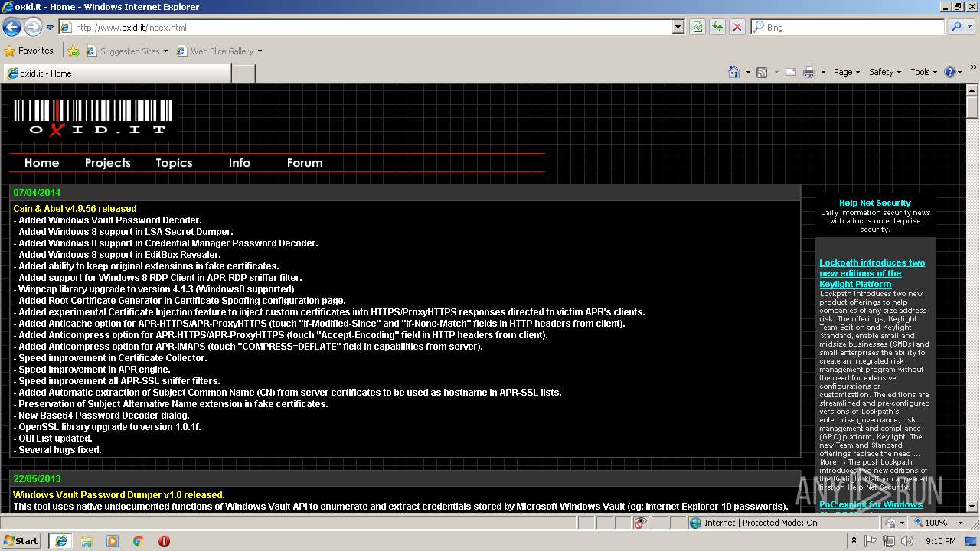Click the Action Center flag tray icon

(x=871, y=541)
